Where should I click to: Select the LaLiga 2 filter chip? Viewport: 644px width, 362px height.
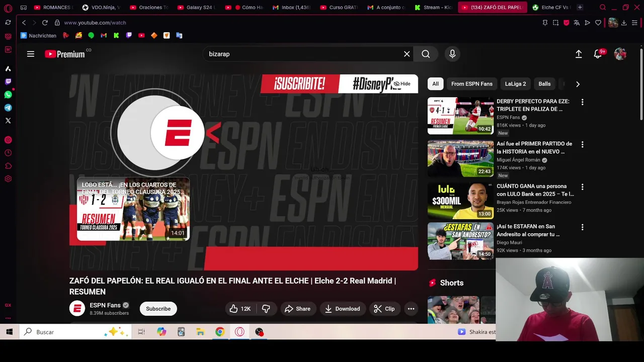515,84
